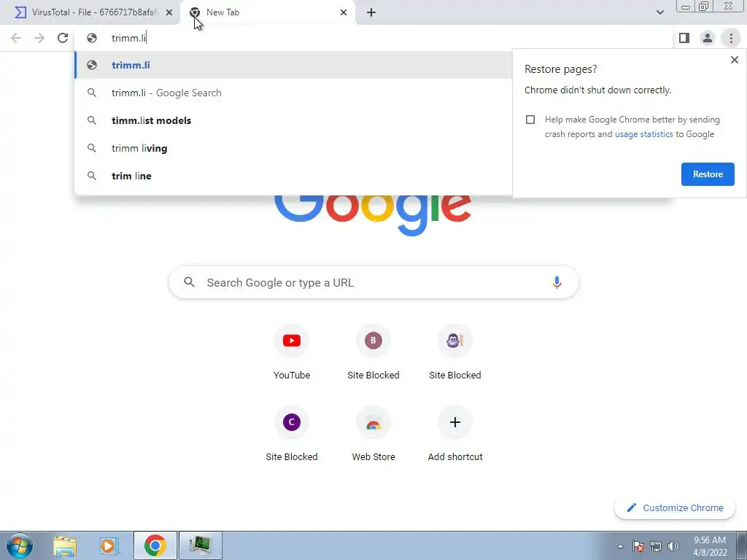747x560 pixels.
Task: Pick the 'trimm living' suggestion
Action: pyautogui.click(x=293, y=148)
